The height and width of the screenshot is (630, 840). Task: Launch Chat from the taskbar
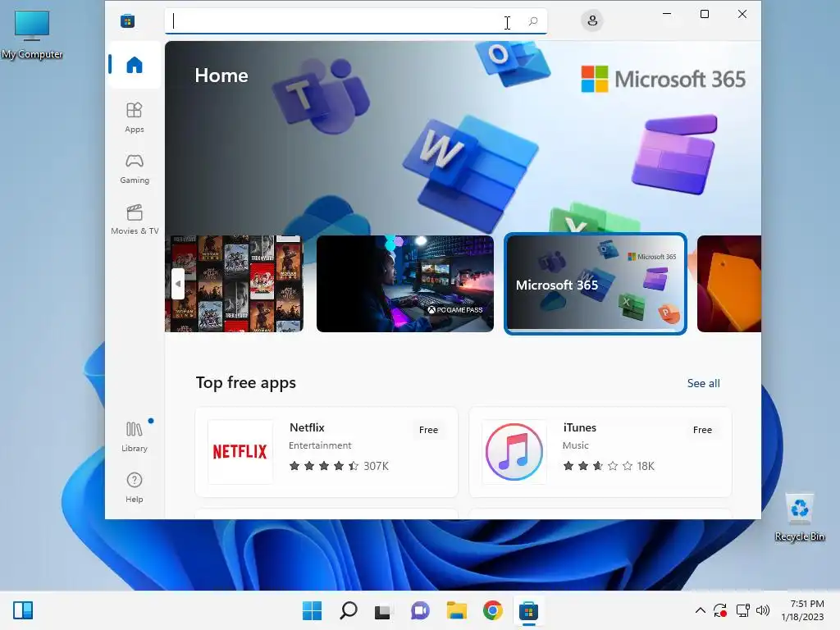coord(420,610)
